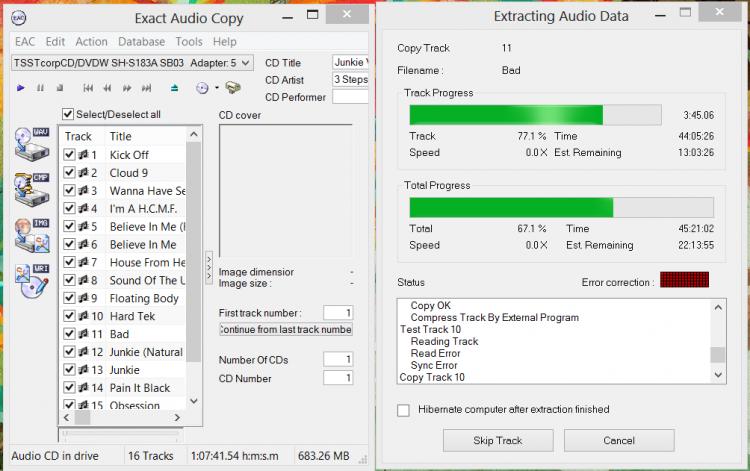Screen dimensions: 750x471
Task: Uncheck track 10 Hard Tek checkbox
Action: (x=69, y=316)
